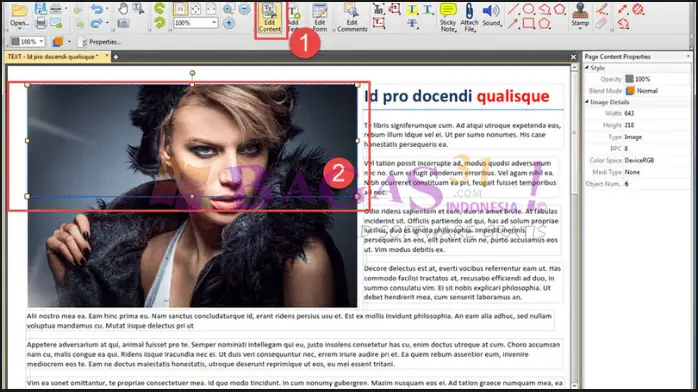The height and width of the screenshot is (392, 698).
Task: Click the 'Id pro docendi qualisque' heading
Action: 457,96
